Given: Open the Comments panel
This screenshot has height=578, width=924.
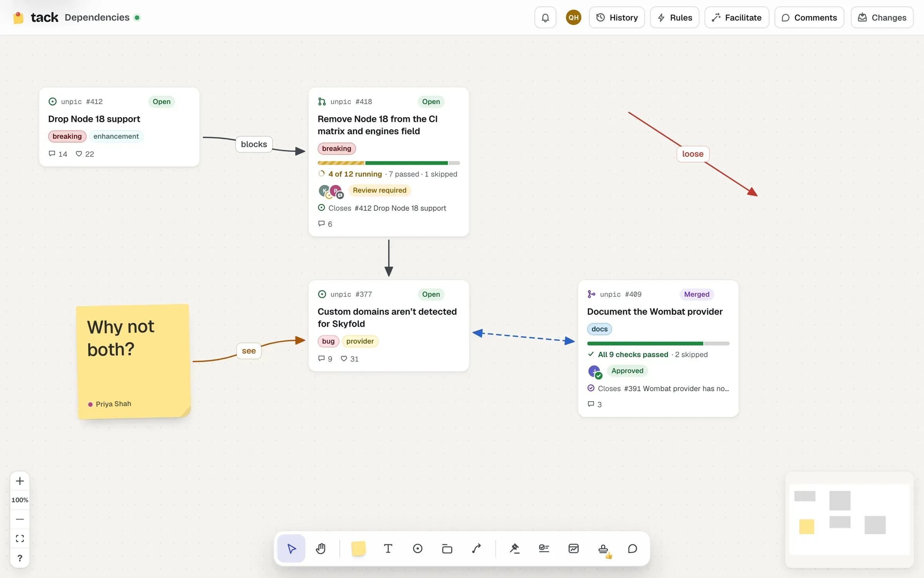Looking at the screenshot, I should (x=809, y=17).
